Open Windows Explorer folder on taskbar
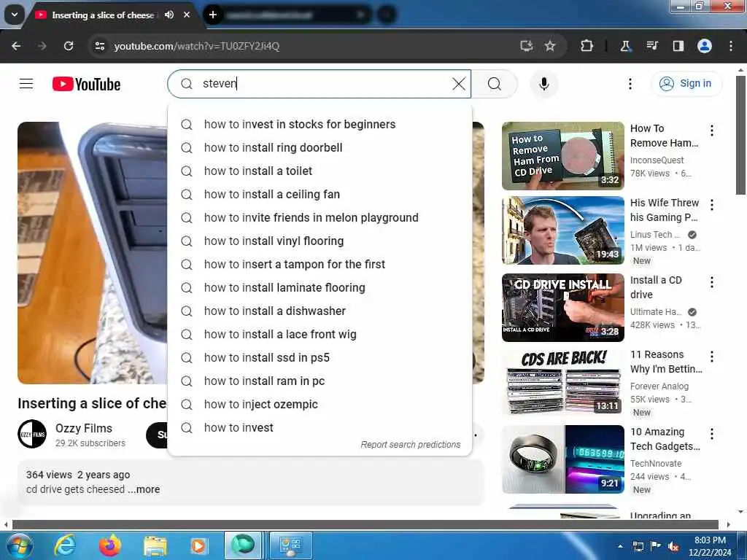Image resolution: width=747 pixels, height=560 pixels. 155,545
